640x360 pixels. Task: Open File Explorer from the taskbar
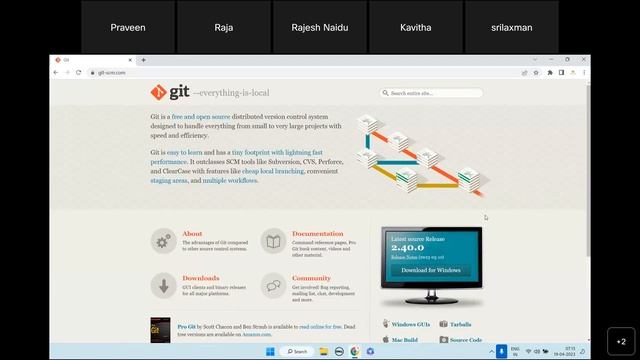pyautogui.click(x=324, y=351)
